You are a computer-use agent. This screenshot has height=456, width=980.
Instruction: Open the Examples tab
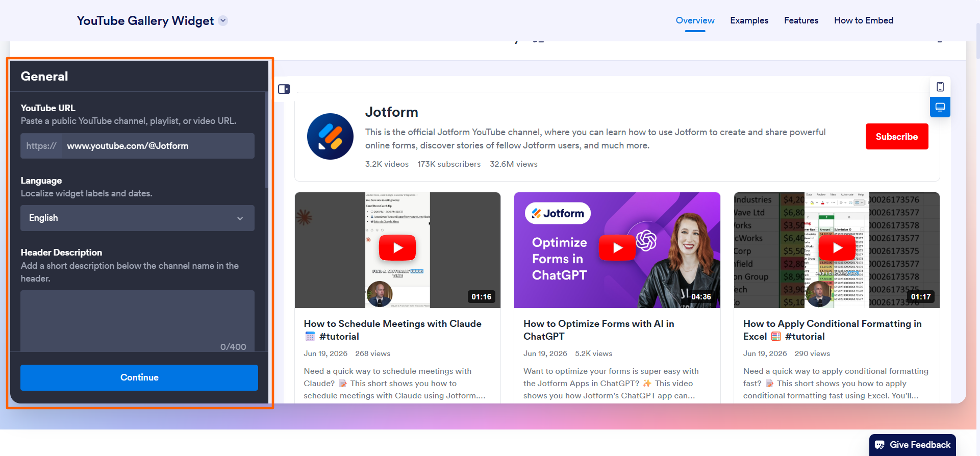[749, 20]
